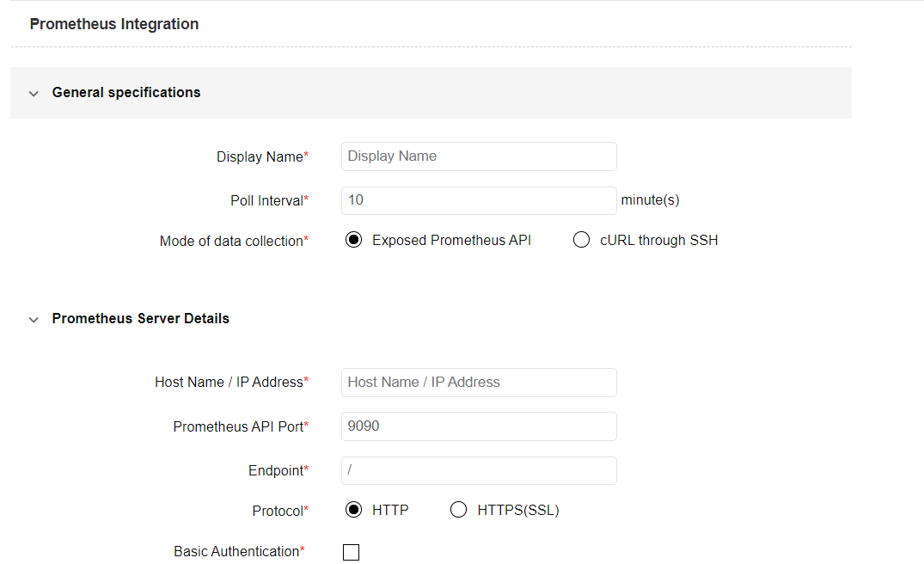Enable Basic Authentication
The image size is (924, 564).
(x=351, y=551)
